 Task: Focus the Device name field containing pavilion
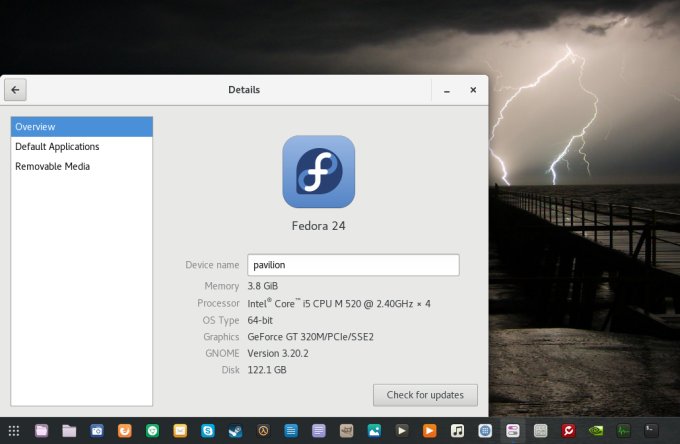pos(353,265)
